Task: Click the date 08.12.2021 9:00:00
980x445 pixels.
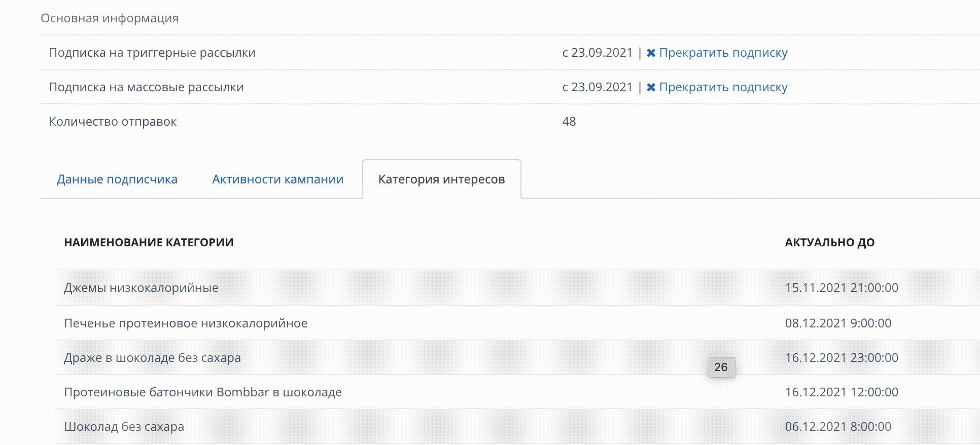Action: [837, 323]
